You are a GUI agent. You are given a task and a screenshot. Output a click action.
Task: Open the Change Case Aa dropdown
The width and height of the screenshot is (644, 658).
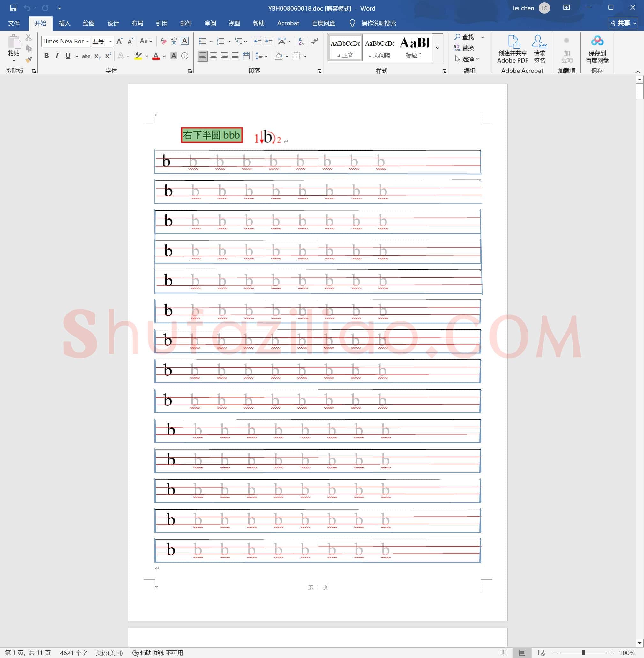pos(146,41)
